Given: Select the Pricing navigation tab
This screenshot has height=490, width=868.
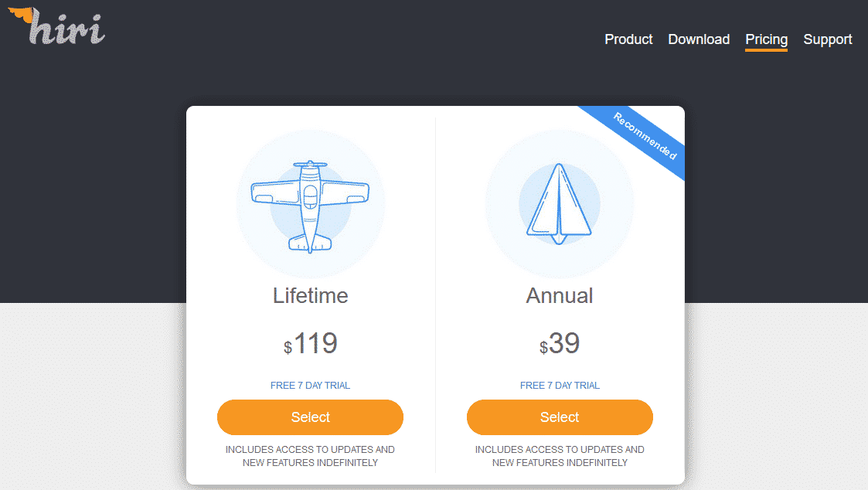Looking at the screenshot, I should [766, 39].
